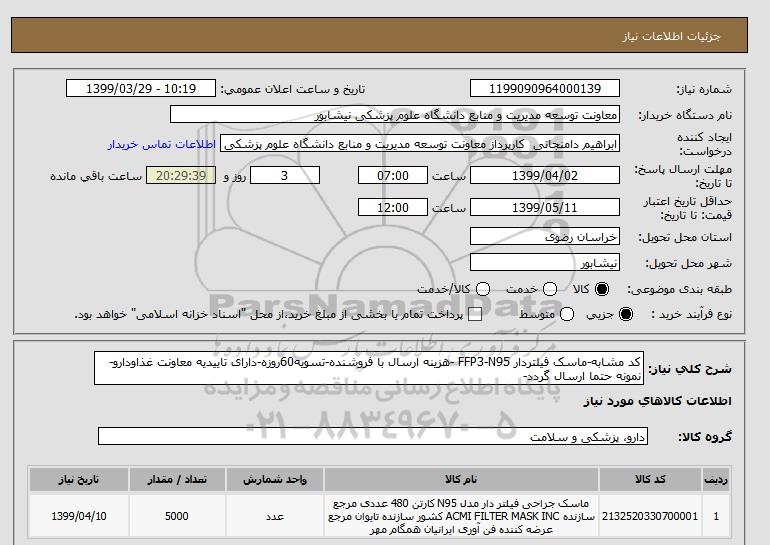Screen dimensions: 770x545
Task: Click the goods group field دارو، پزشکی و سلامت
Action: (373, 436)
